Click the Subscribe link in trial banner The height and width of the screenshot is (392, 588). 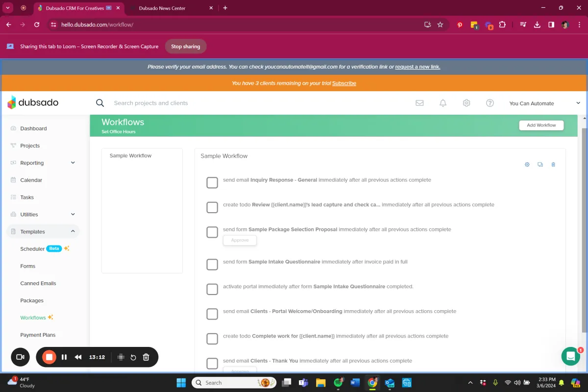(344, 83)
